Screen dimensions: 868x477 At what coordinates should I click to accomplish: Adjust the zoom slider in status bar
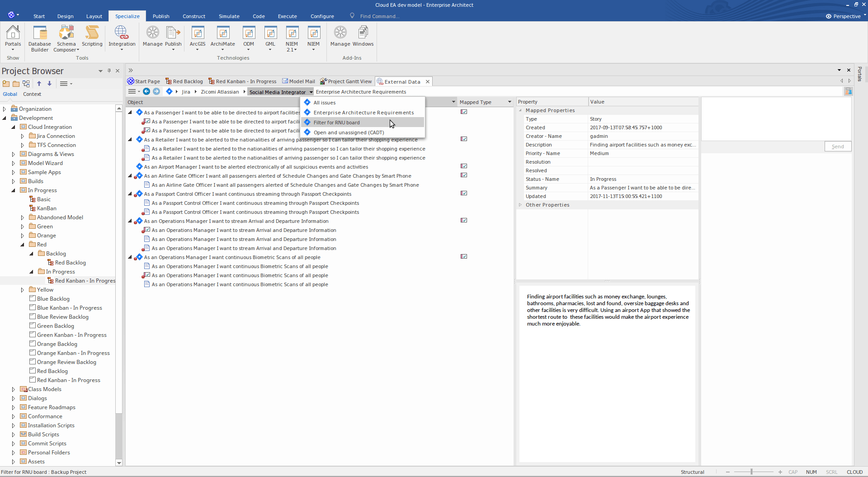[x=751, y=472]
